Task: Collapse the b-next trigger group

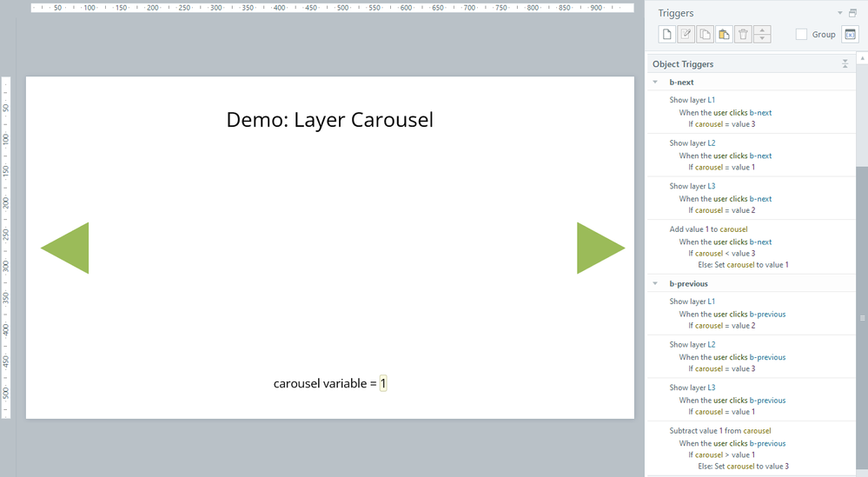Action: tap(655, 82)
